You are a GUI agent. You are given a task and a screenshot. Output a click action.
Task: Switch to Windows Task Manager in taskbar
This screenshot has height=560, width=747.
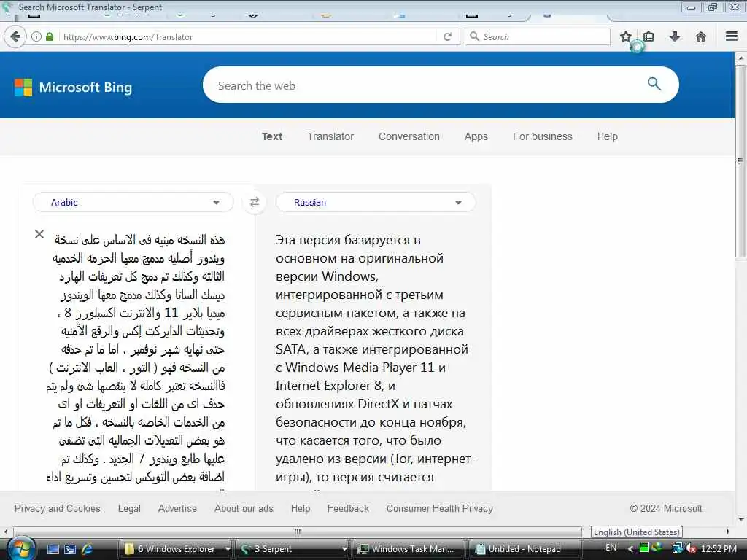coord(409,549)
